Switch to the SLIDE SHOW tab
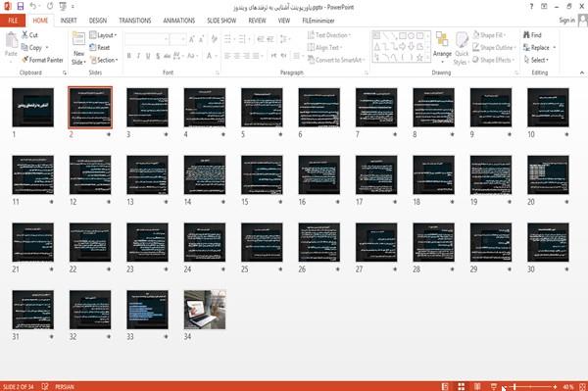 tap(221, 21)
